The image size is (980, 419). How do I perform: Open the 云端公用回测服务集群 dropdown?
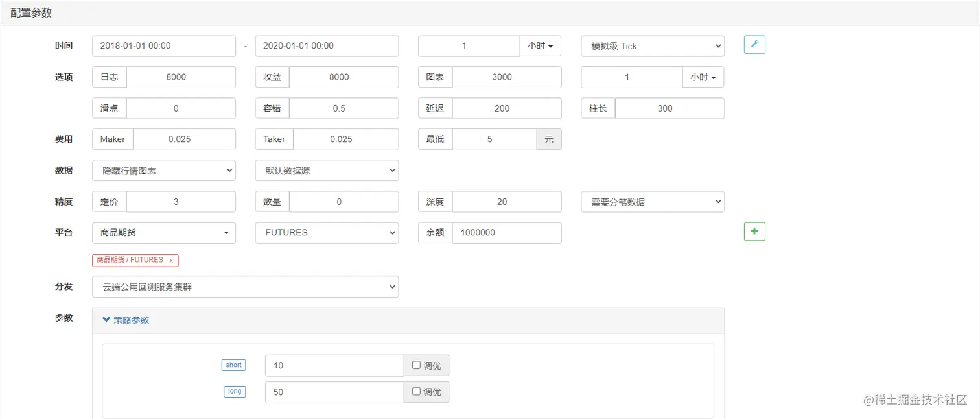(246, 287)
